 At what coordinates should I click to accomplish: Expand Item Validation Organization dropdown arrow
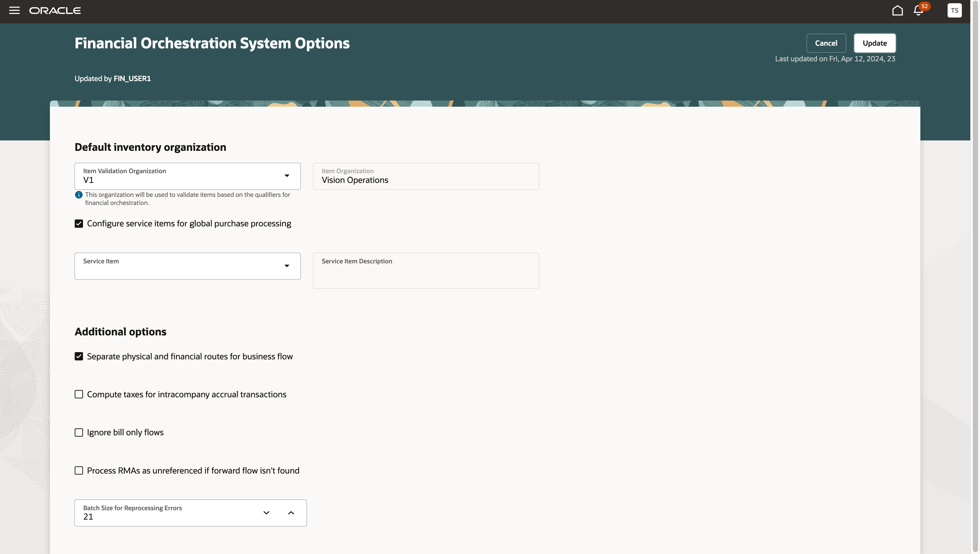tap(287, 176)
